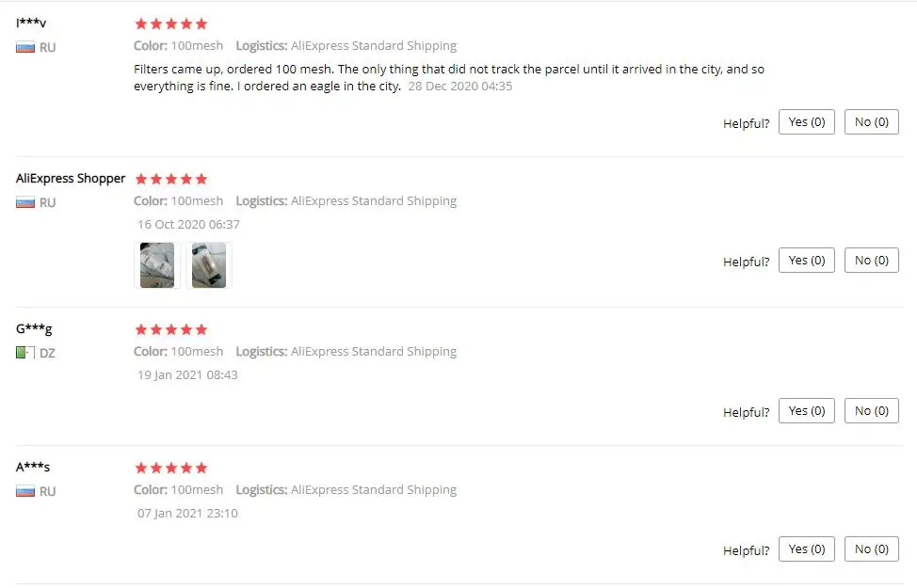917x588 pixels.
Task: Click the Russian flag under AliExpress Shopper
Action: coord(25,203)
